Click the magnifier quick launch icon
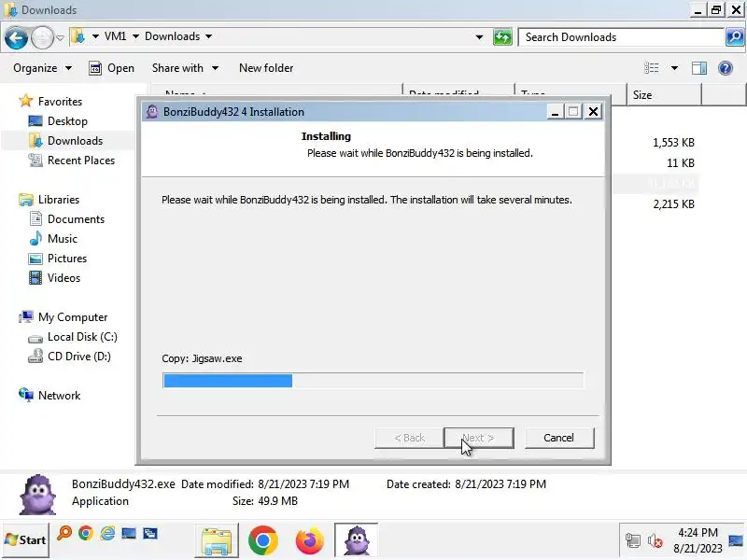The width and height of the screenshot is (747, 560). (64, 533)
